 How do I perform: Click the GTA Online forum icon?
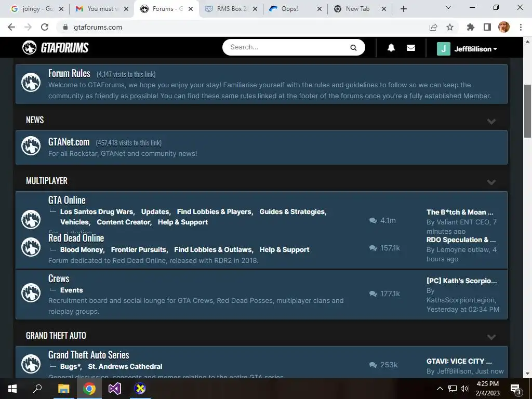click(31, 220)
